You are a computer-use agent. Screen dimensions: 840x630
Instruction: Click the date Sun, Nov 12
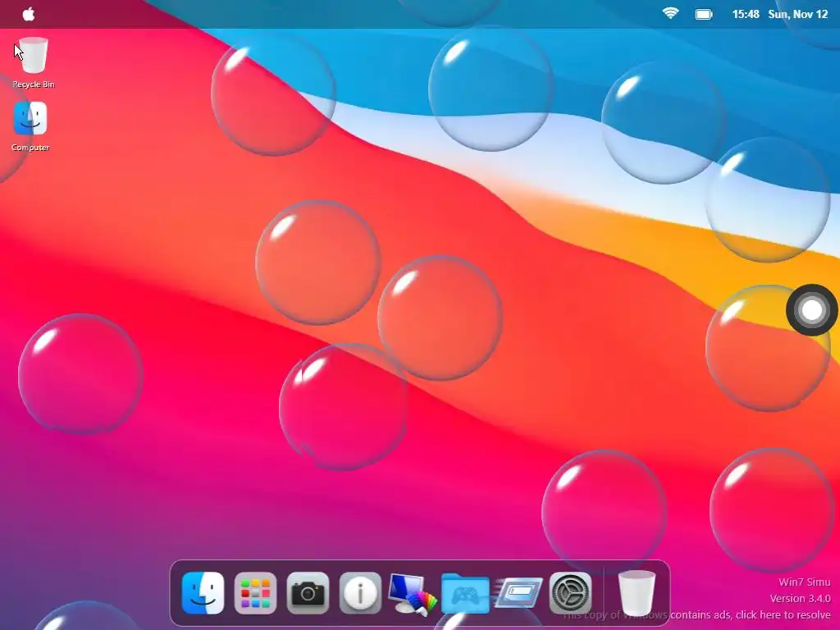click(x=797, y=15)
